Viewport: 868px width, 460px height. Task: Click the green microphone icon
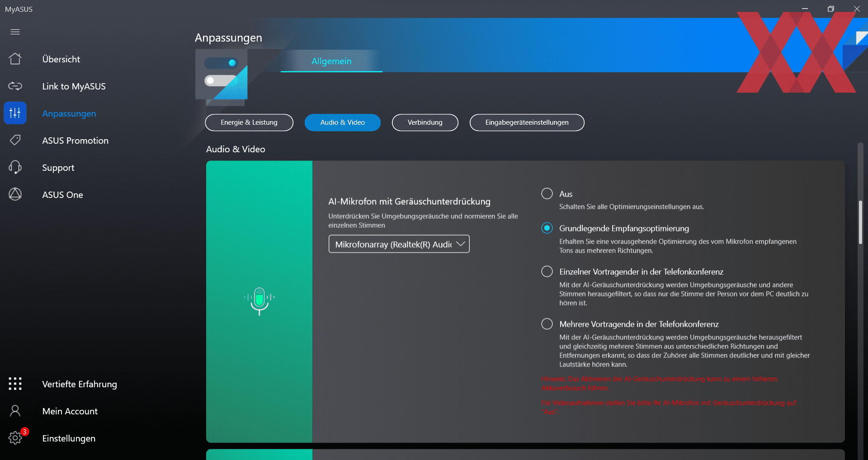point(259,301)
